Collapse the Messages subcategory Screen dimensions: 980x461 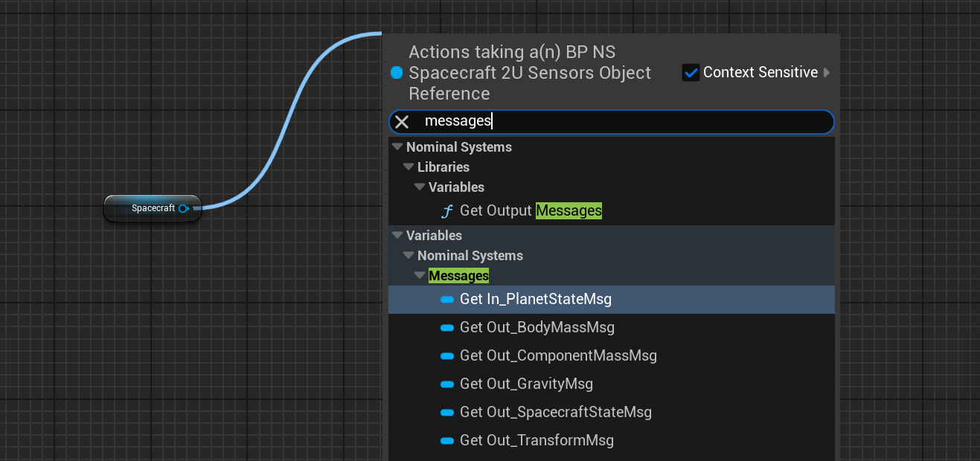420,276
